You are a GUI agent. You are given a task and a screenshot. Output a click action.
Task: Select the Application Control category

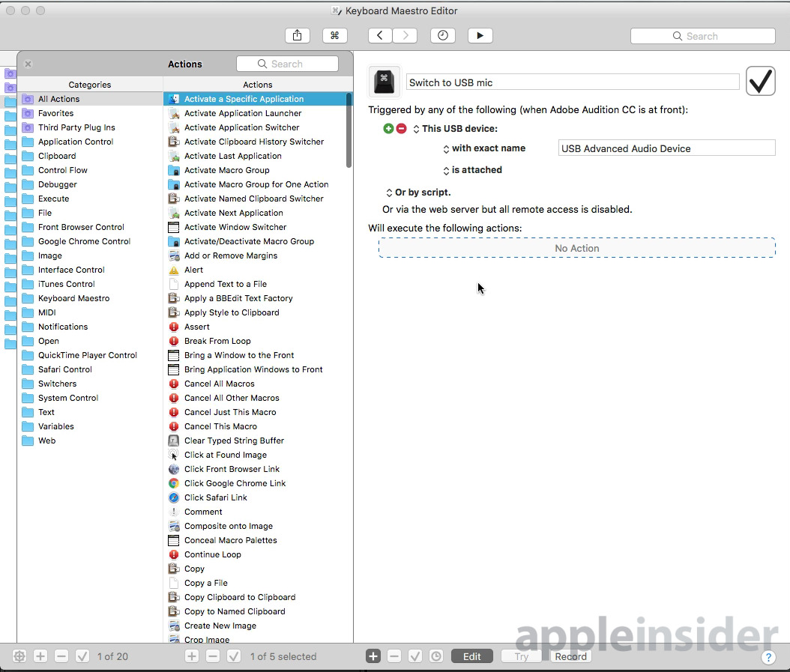tap(90, 142)
